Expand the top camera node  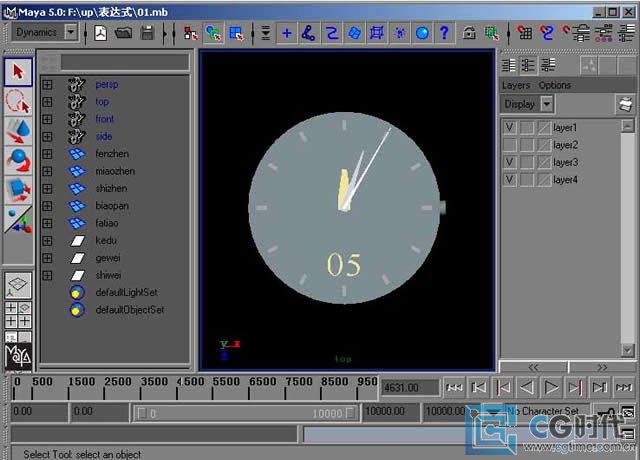(x=47, y=102)
